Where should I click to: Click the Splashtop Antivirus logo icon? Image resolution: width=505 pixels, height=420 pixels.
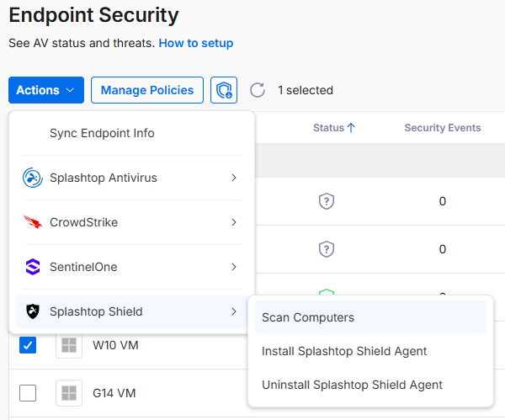coord(33,178)
